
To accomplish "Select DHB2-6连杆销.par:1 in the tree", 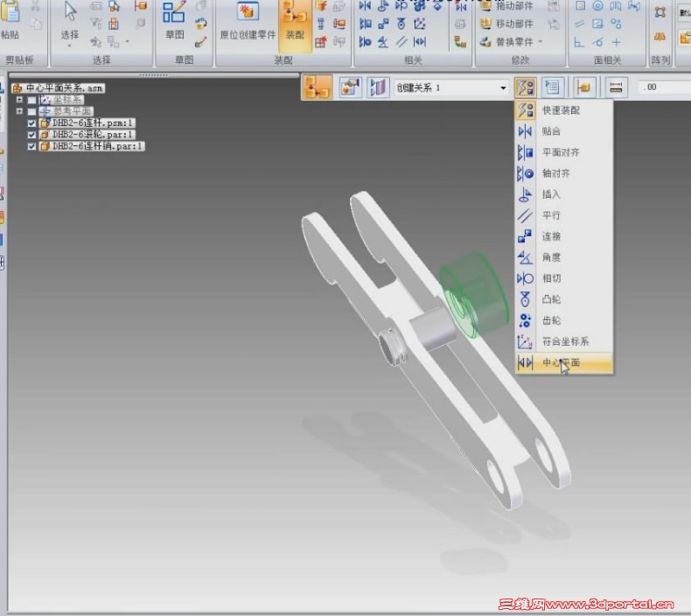I will (92, 146).
